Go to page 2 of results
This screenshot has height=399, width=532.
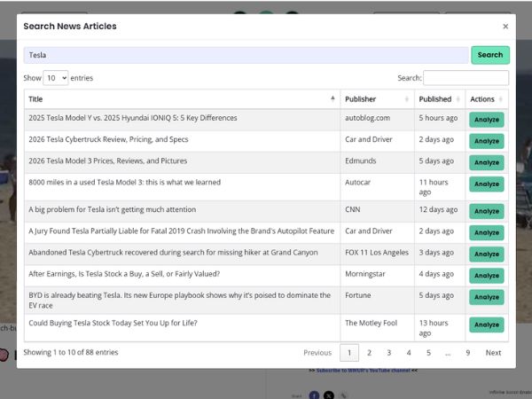370,353
